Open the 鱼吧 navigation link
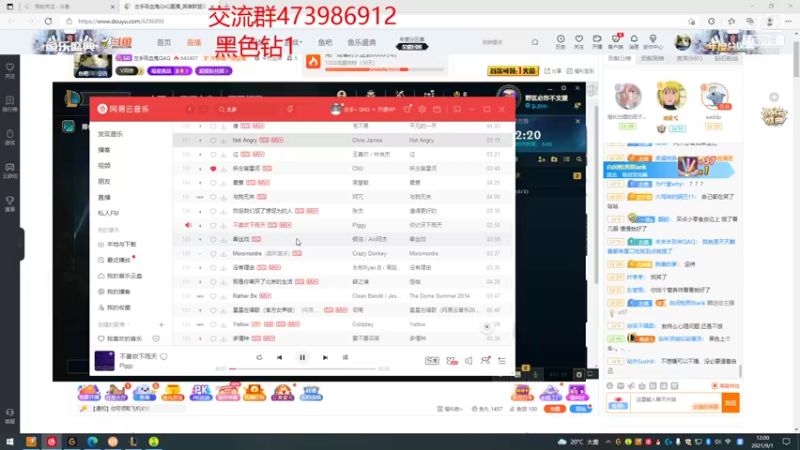Image resolution: width=800 pixels, height=450 pixels. (325, 42)
